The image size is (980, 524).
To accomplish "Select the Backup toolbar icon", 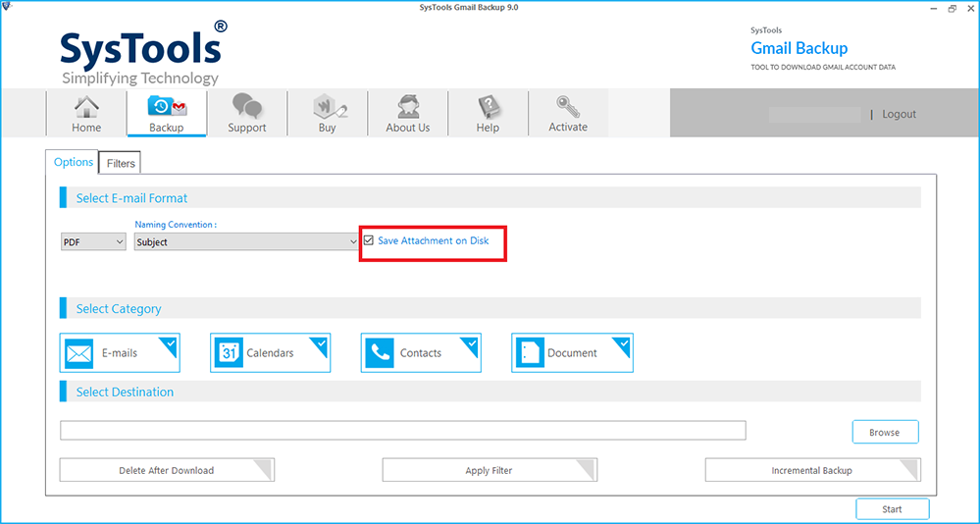I will pos(166,114).
